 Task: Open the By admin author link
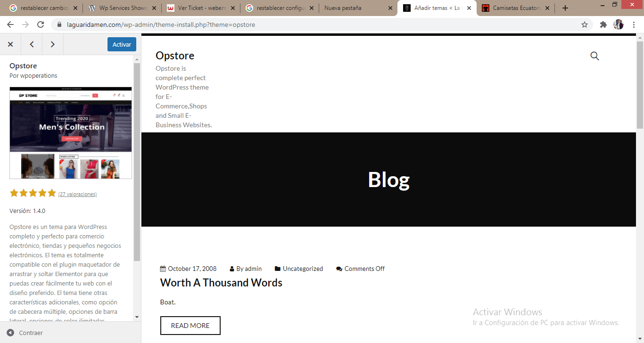tap(249, 269)
